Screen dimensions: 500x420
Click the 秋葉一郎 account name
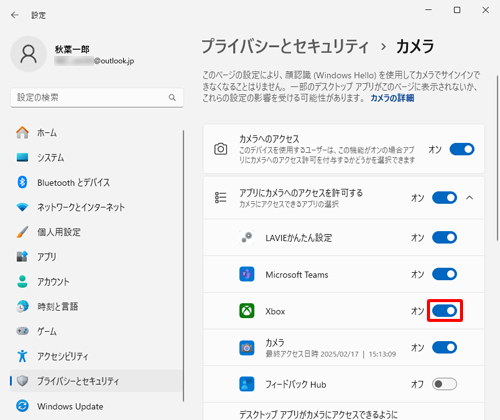coord(72,49)
